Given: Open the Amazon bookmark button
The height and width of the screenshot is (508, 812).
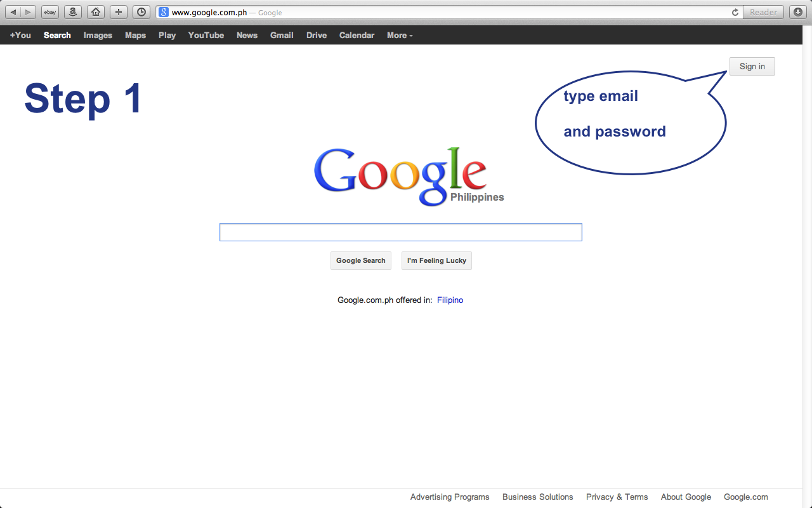Looking at the screenshot, I should click(73, 12).
